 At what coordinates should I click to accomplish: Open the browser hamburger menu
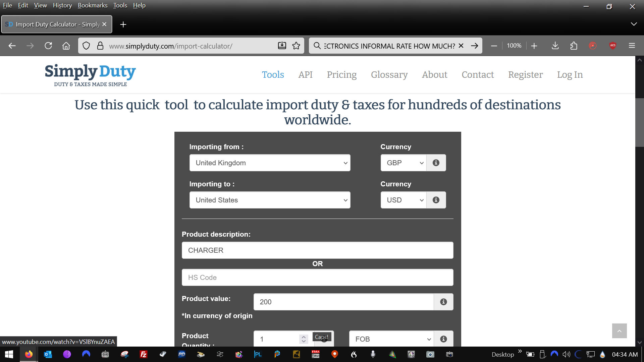632,46
